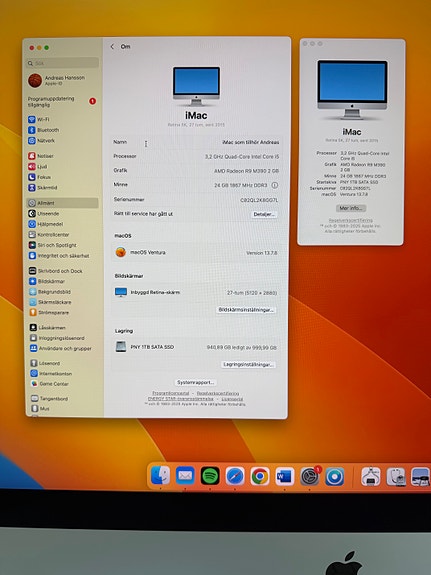Open Wi-Fi settings in sidebar
Image resolution: width=431 pixels, height=575 pixels.
pos(39,120)
